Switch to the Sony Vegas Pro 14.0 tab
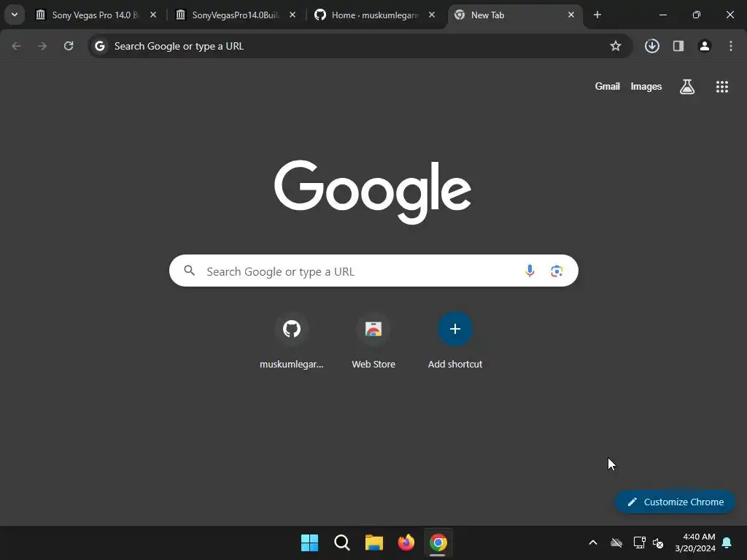 96,15
